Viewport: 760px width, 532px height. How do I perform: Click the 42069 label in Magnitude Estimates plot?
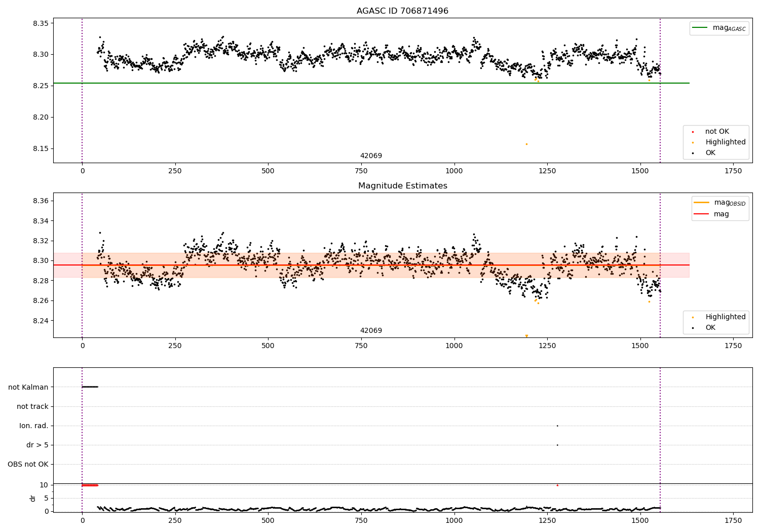click(x=371, y=331)
